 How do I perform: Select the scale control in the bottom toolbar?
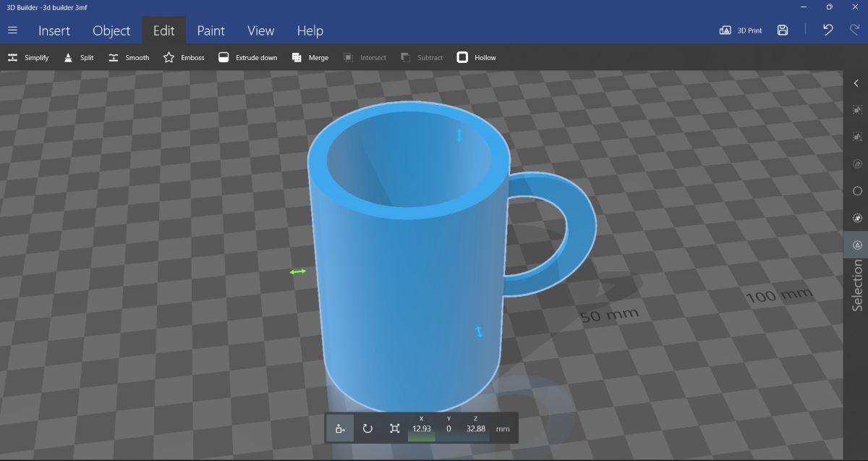(x=394, y=428)
